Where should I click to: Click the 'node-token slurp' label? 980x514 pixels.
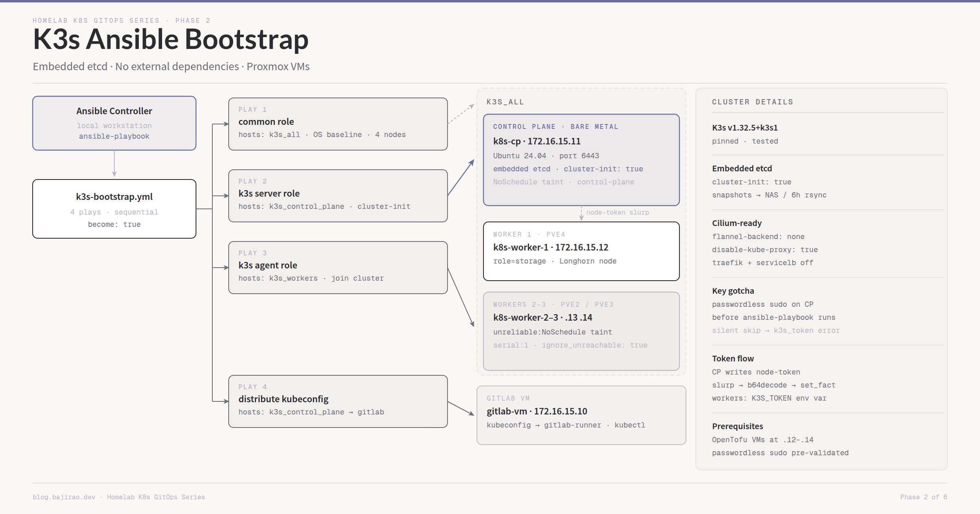tap(617, 213)
